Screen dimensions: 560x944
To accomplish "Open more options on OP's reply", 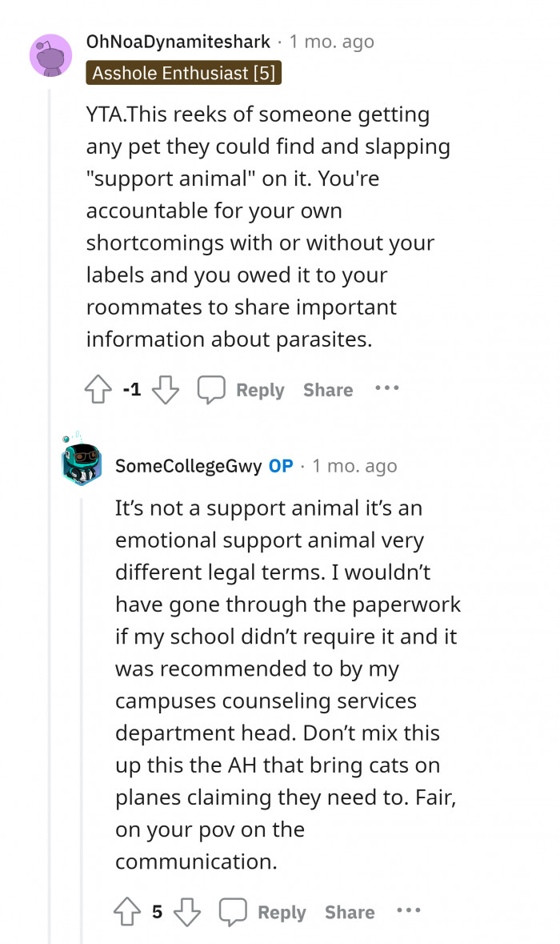I will coord(408,911).
